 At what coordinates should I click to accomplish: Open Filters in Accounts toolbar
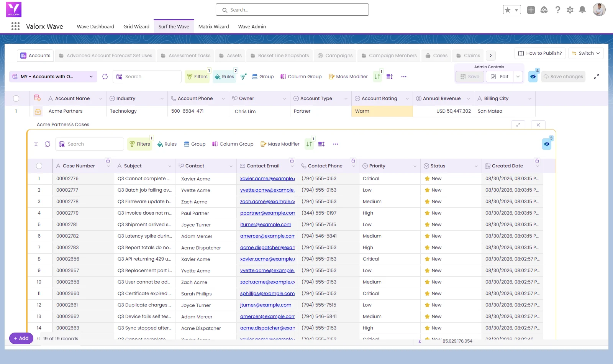point(197,77)
